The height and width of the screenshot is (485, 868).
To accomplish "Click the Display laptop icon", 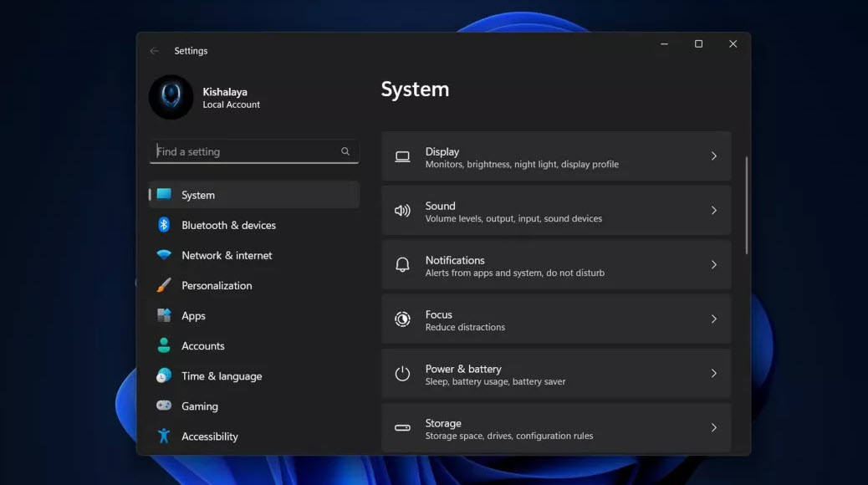I will (402, 156).
